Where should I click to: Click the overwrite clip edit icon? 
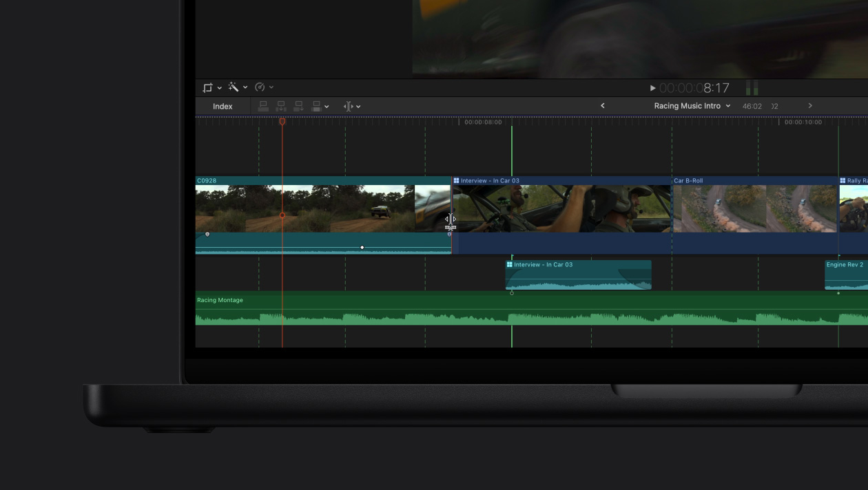tap(316, 106)
